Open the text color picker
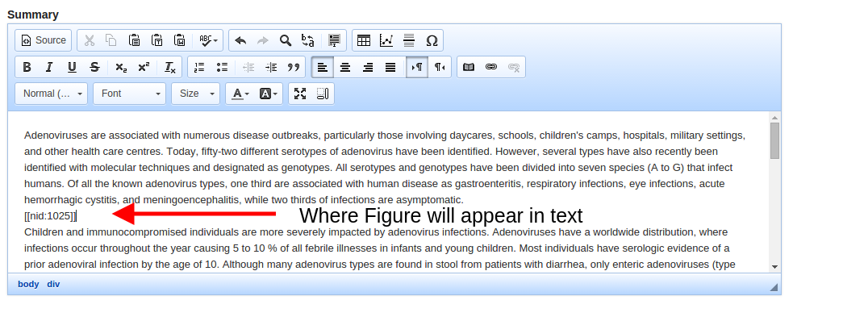The width and height of the screenshot is (868, 317). click(240, 94)
